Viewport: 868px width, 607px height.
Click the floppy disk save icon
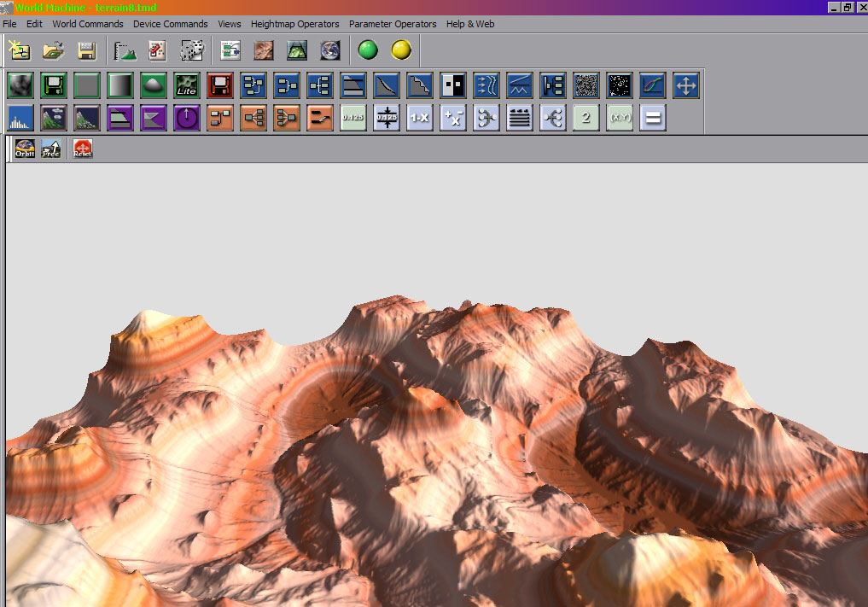pyautogui.click(x=86, y=50)
